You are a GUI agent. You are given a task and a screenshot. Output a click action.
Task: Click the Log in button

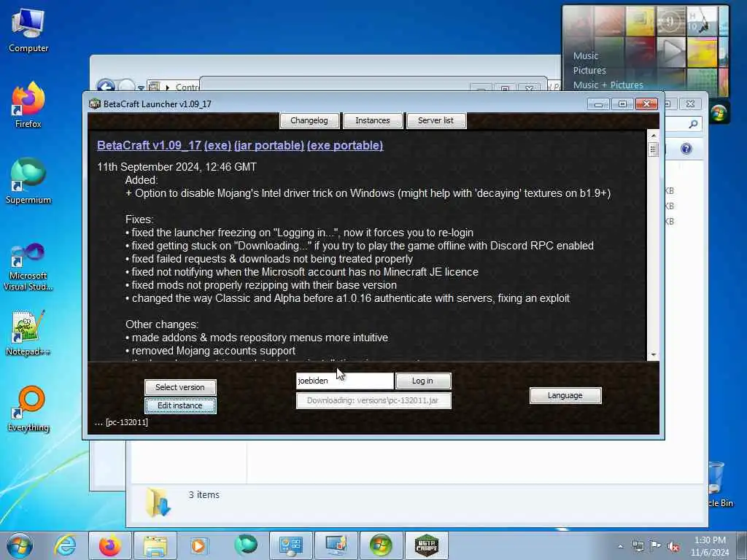pyautogui.click(x=422, y=381)
